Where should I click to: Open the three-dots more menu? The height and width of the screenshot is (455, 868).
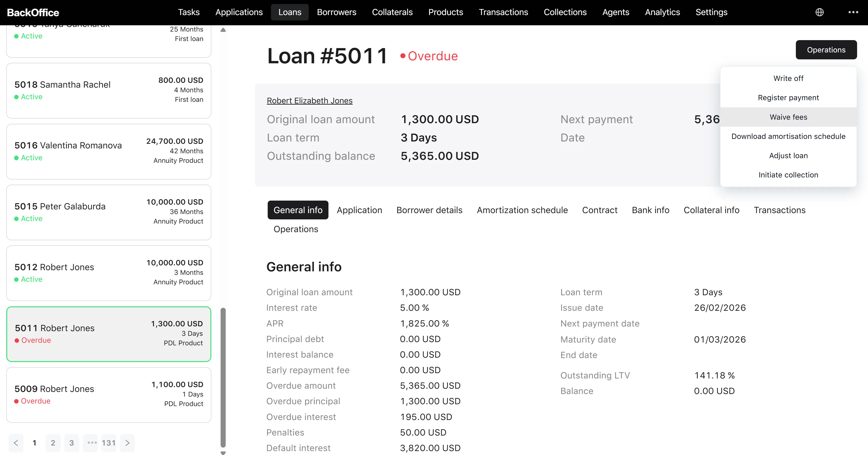pyautogui.click(x=853, y=12)
